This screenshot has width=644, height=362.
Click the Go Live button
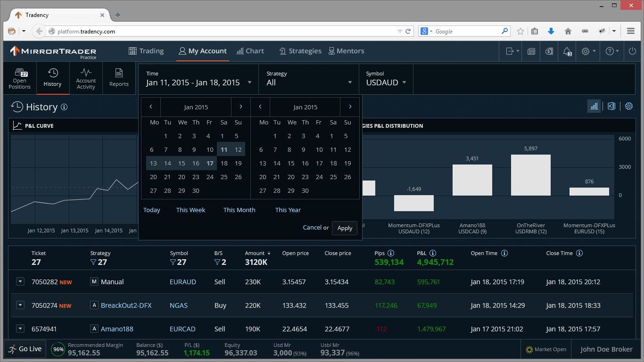click(x=25, y=349)
